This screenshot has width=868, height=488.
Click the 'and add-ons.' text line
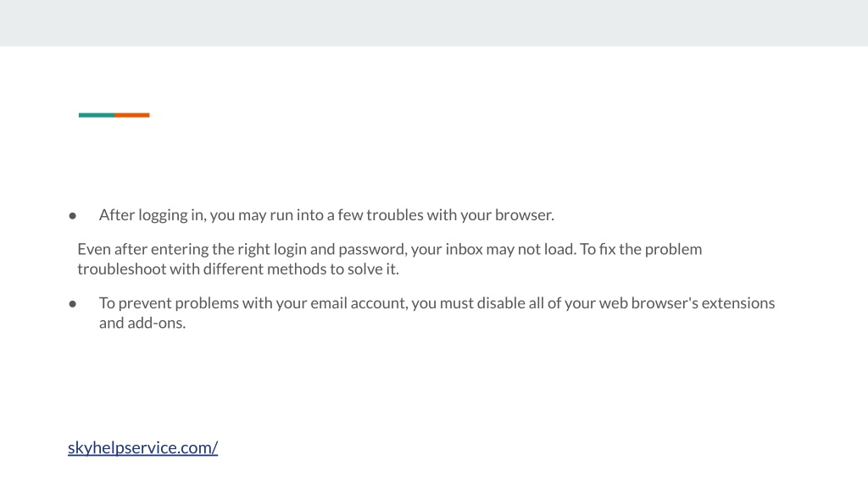142,323
